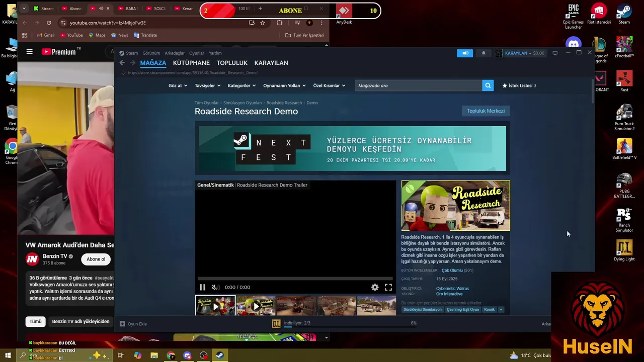
Task: Open Oro Interactive publisher link
Action: pyautogui.click(x=449, y=294)
